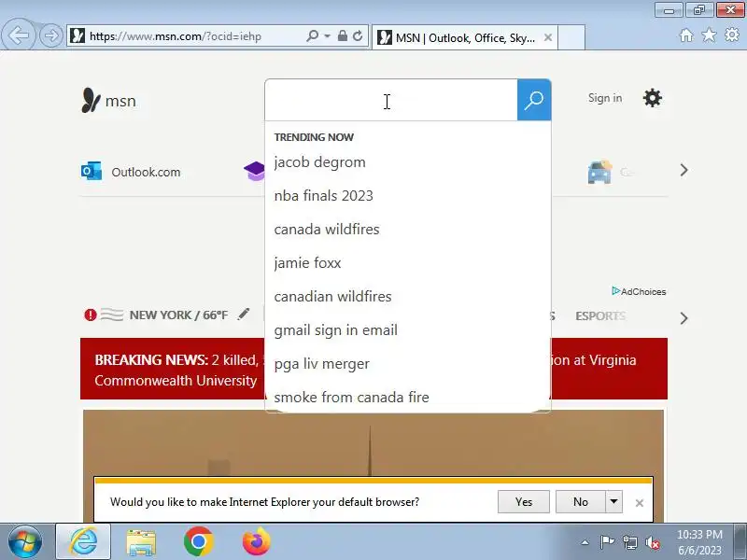Open Action Center flag icon
Image resolution: width=747 pixels, height=560 pixels.
tap(606, 542)
